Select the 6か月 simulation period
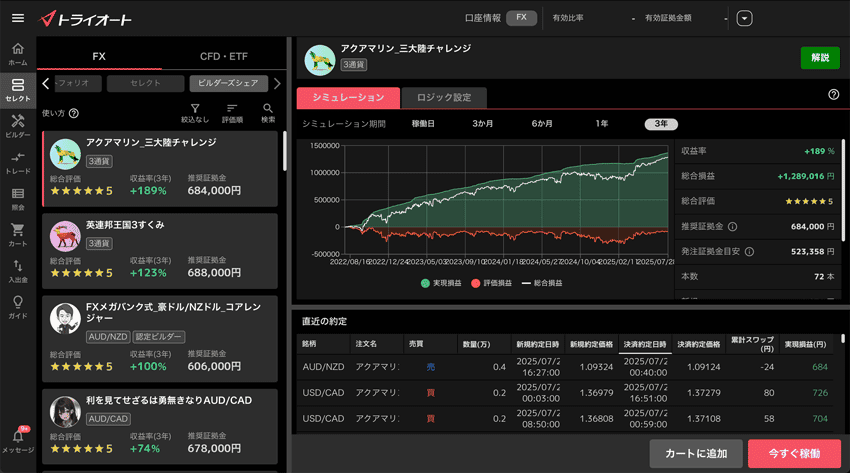Screen dimensions: 850x473 click(x=542, y=124)
